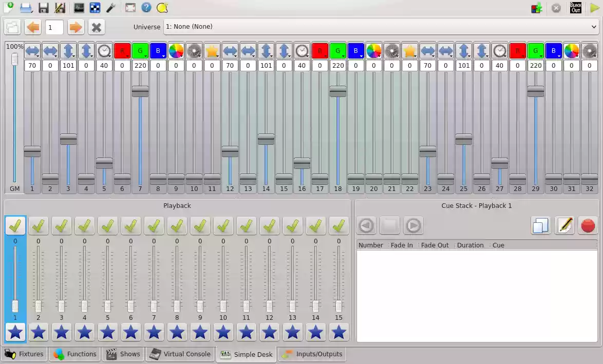Image resolution: width=603 pixels, height=364 pixels.
Task: Switch to operate mode with the green play icon
Action: [595, 8]
